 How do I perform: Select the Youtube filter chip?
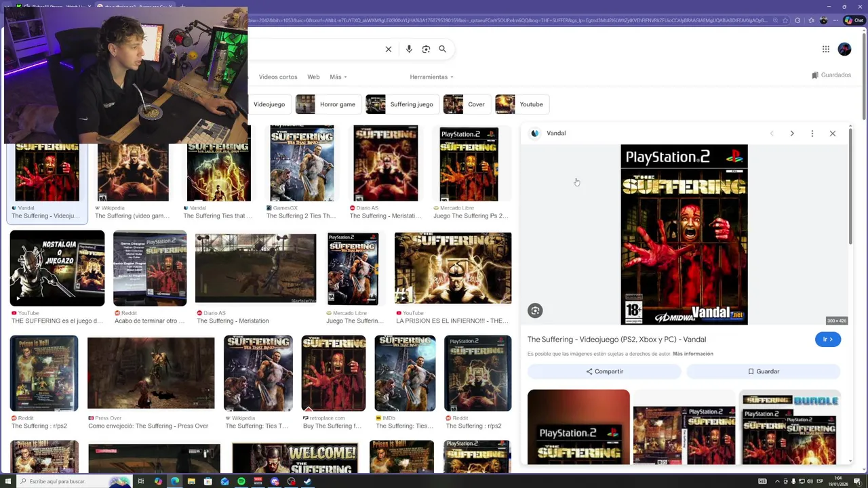[x=521, y=104]
